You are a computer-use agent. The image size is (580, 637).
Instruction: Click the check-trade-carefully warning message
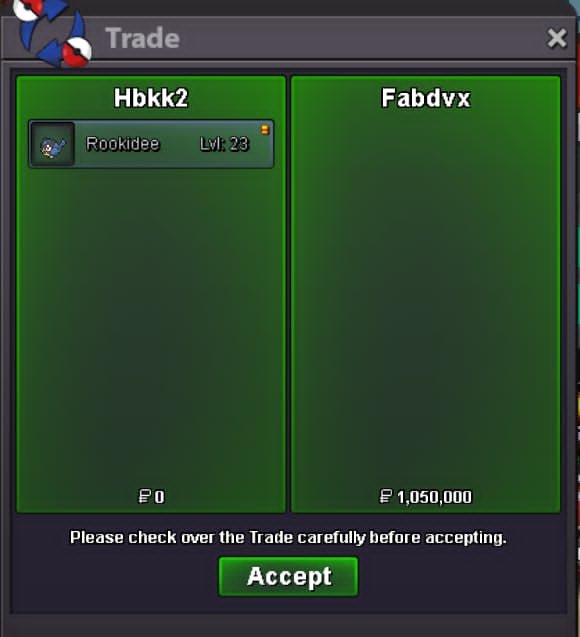[x=288, y=537]
